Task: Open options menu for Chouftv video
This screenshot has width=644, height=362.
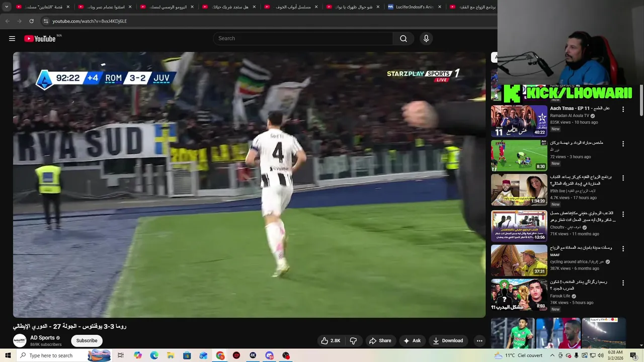Action: coord(623,214)
